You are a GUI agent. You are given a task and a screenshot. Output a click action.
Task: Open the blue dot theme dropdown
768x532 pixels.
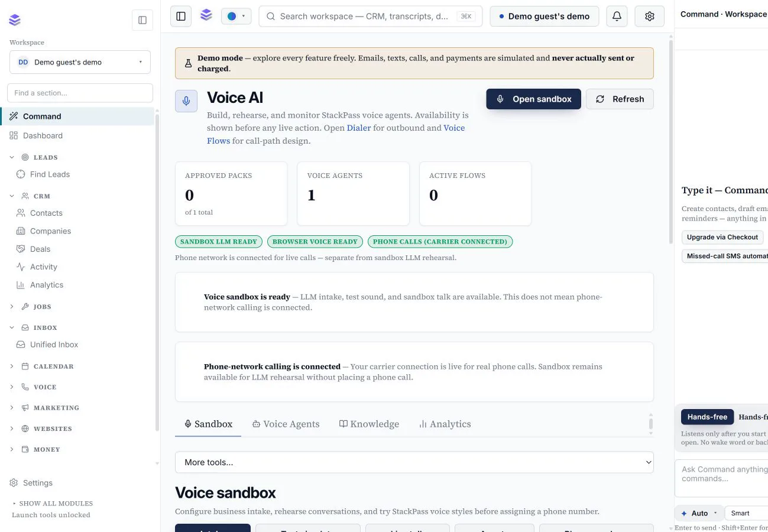click(236, 16)
